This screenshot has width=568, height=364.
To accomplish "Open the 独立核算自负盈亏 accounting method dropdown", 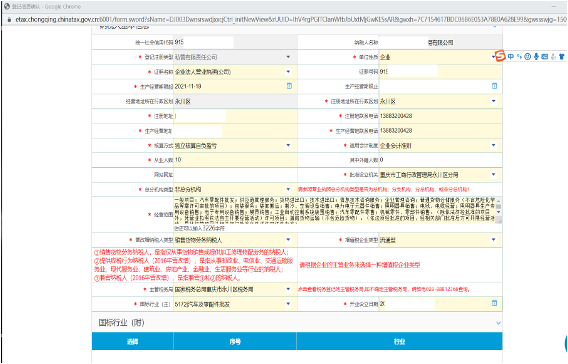I will point(288,145).
